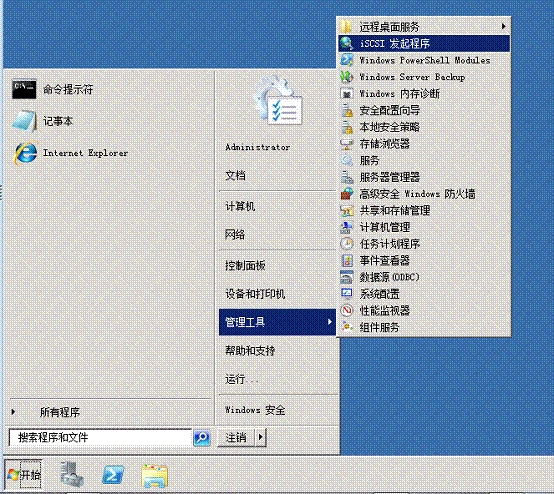Click the Windows PowerShell Modules icon
The image size is (554, 494).
pos(347,60)
